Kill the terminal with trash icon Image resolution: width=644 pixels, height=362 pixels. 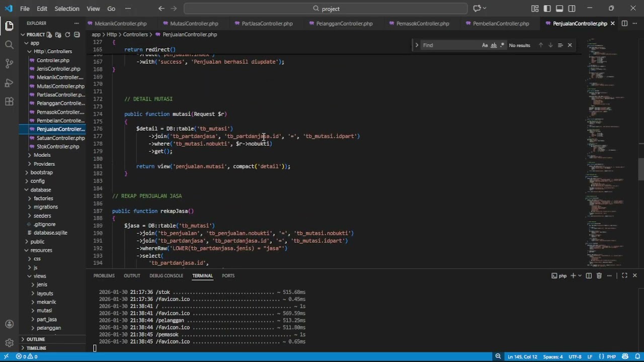(x=599, y=276)
